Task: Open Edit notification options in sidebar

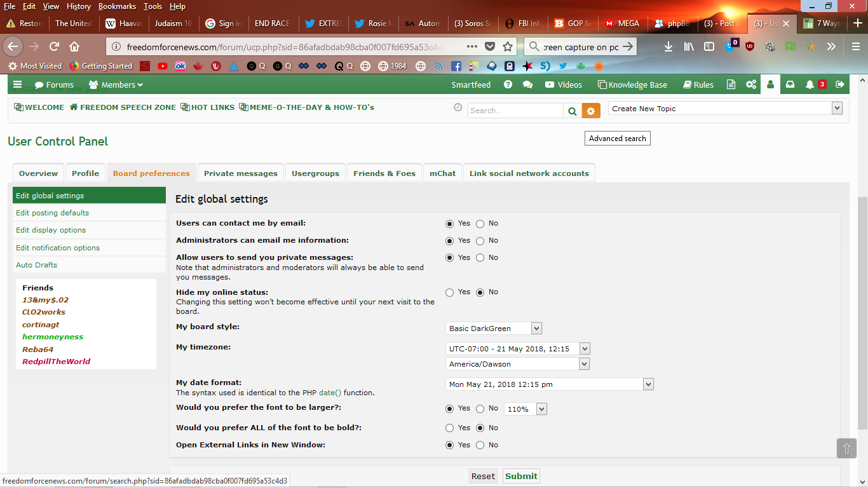Action: 58,248
